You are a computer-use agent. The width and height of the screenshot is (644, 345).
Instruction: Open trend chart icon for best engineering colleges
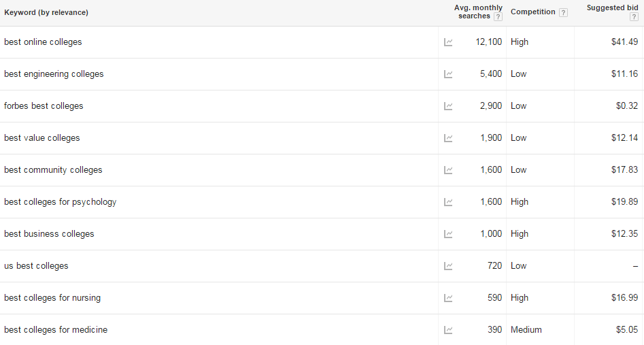(448, 74)
